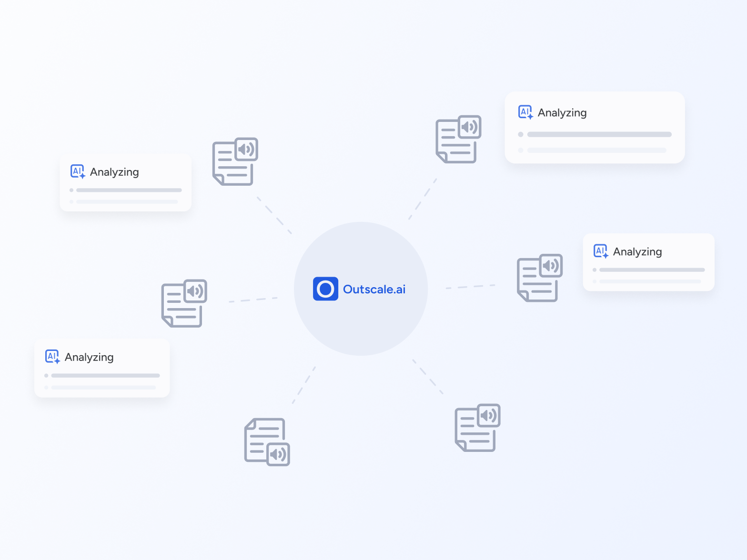
Task: Click the audio document icon nearest the upper-left Analyzing card
Action: point(235,161)
